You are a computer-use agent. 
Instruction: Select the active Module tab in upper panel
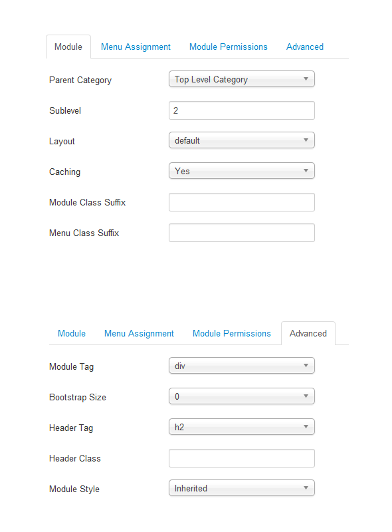point(68,47)
